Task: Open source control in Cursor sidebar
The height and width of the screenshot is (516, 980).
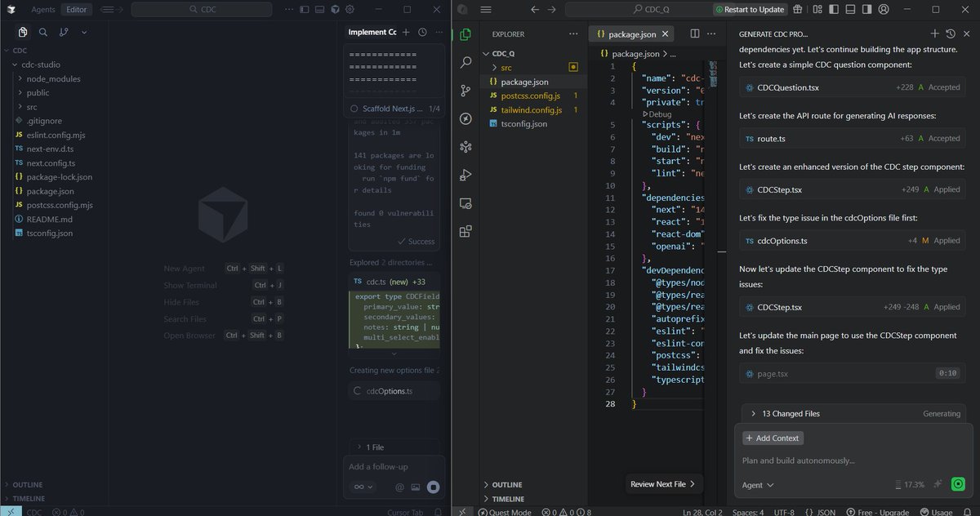Action: click(64, 32)
